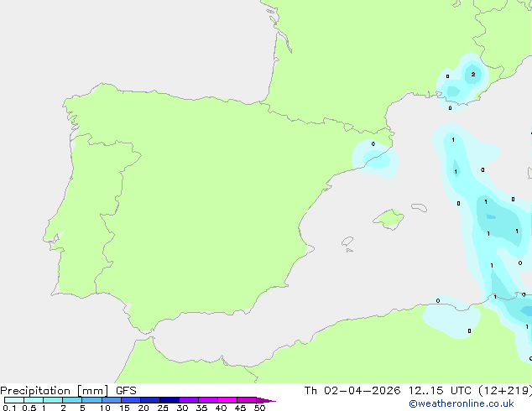Click the 1 to 2 legend color swatch
This screenshot has height=411, width=532.
pyautogui.click(x=53, y=400)
